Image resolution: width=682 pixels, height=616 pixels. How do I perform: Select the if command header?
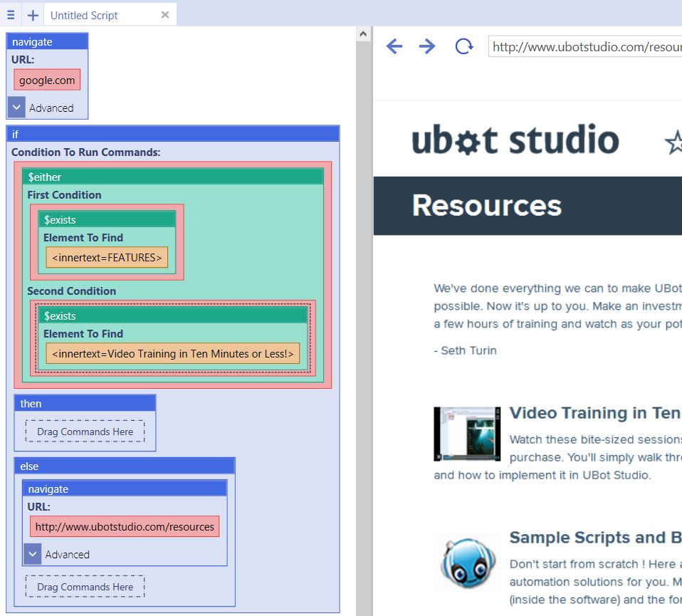[x=173, y=134]
